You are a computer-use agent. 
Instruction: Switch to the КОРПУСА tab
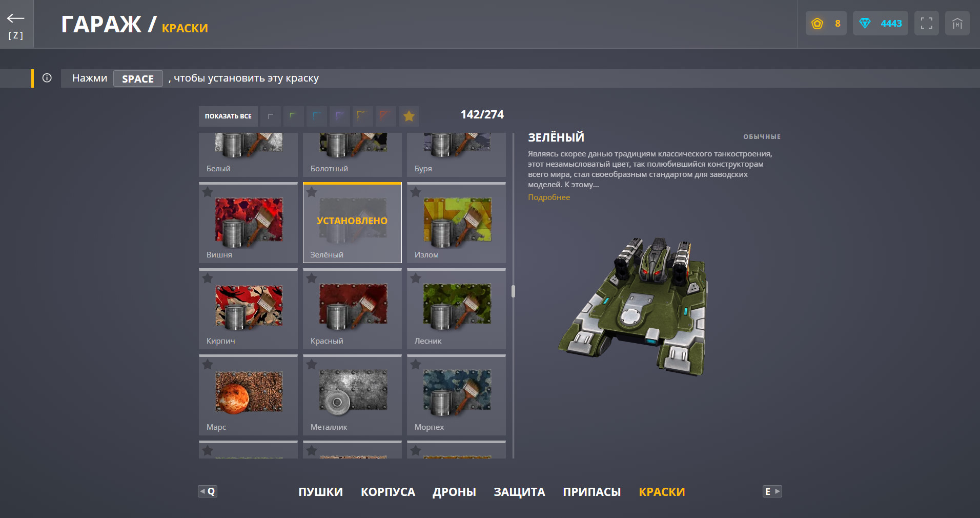[x=388, y=492]
